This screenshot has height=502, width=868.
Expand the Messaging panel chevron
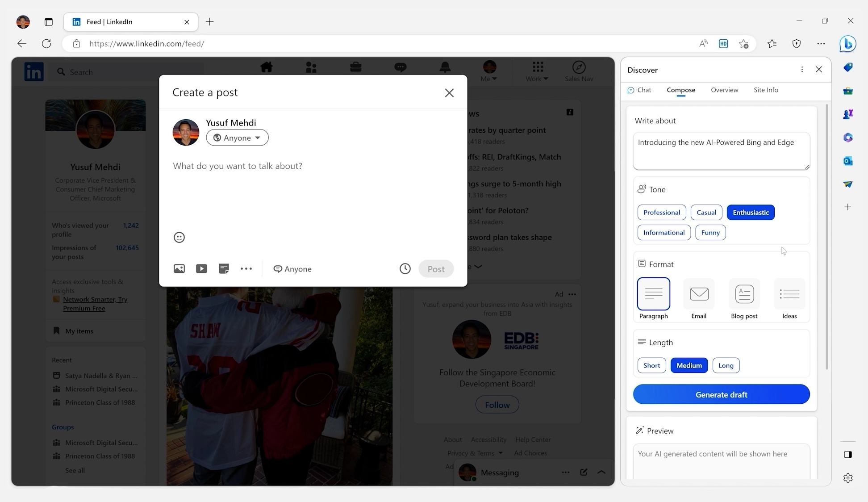coord(601,472)
